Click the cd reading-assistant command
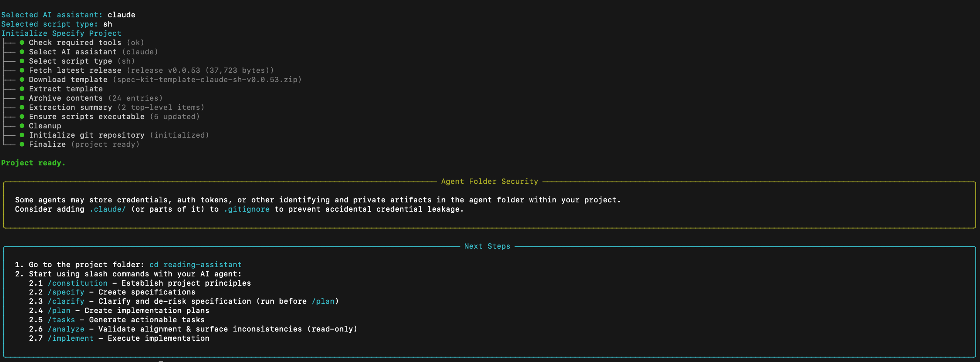Screen dimensions: 980x362 [195, 264]
